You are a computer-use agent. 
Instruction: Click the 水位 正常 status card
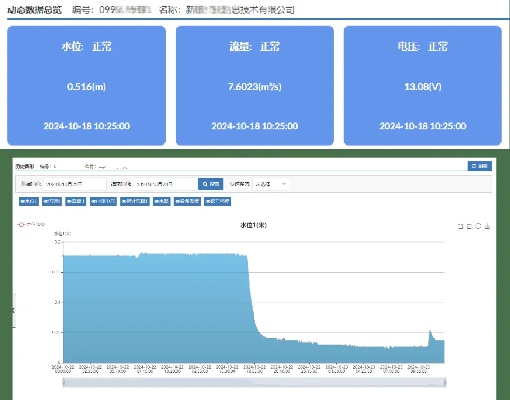coord(86,86)
